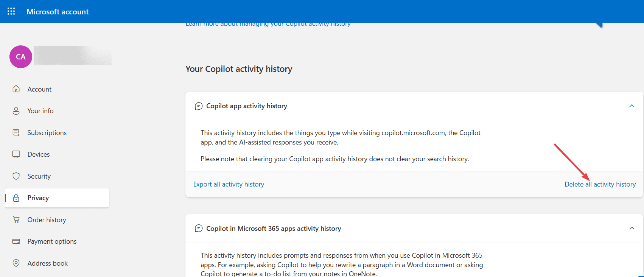Click chat icon beside Copilot app activity history

coord(199,106)
